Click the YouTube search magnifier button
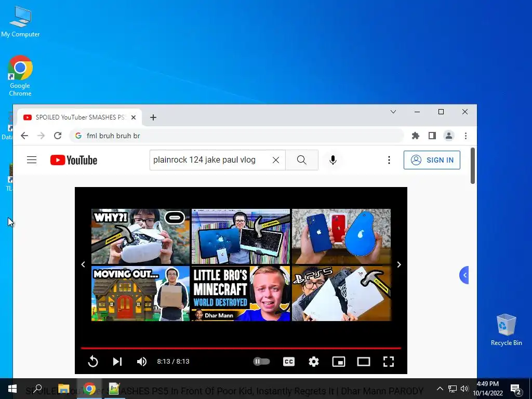Screen dimensions: 532x399 [x=302, y=160]
